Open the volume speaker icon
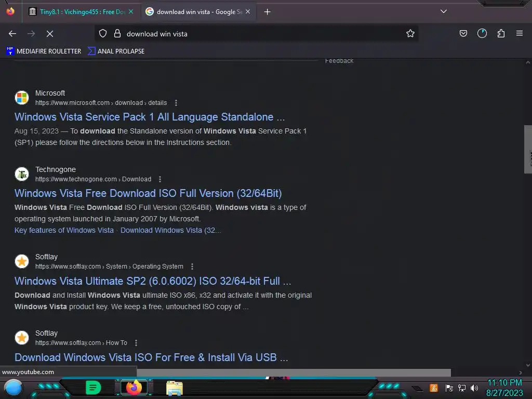This screenshot has width=532, height=399. [x=474, y=388]
